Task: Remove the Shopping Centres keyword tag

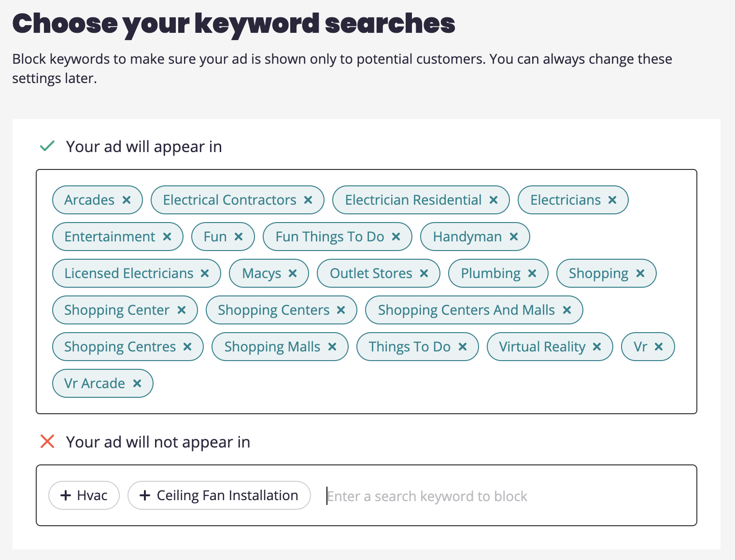Action: pyautogui.click(x=187, y=347)
